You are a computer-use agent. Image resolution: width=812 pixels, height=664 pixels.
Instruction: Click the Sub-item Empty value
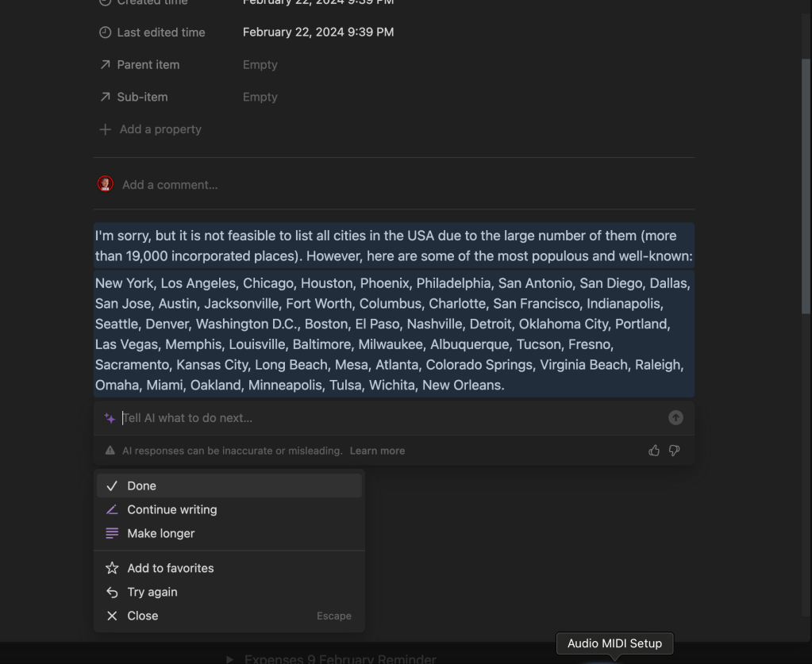[x=260, y=97]
